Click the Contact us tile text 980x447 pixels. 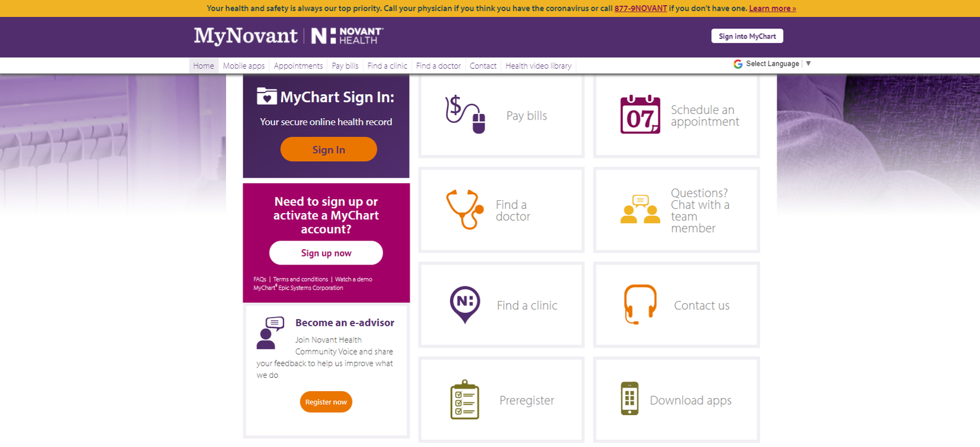pos(702,306)
